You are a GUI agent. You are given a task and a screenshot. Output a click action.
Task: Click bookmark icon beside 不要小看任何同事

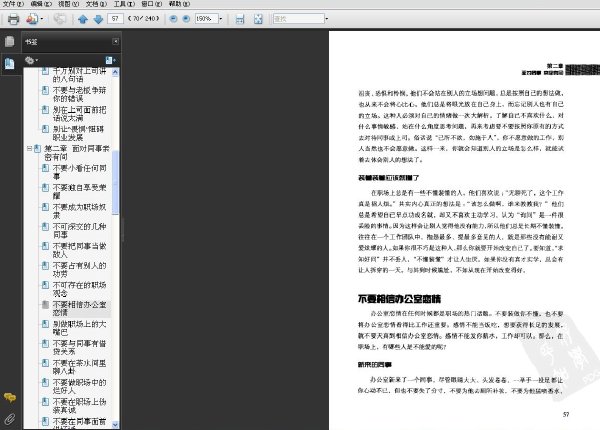(x=45, y=168)
